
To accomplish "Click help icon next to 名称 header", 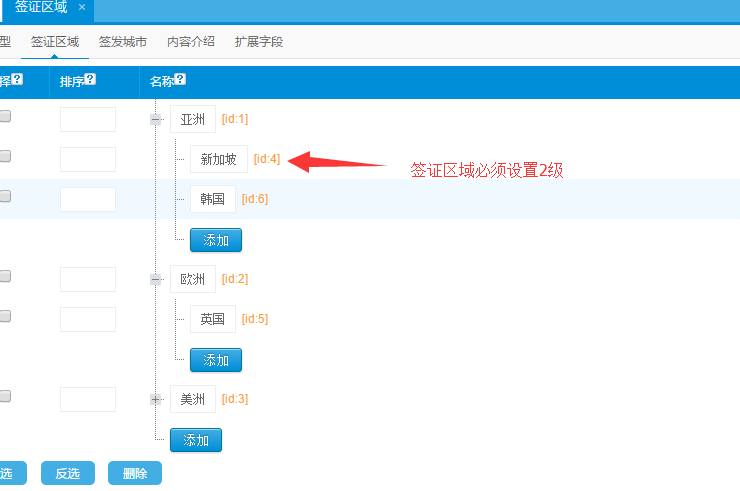I will (x=180, y=80).
